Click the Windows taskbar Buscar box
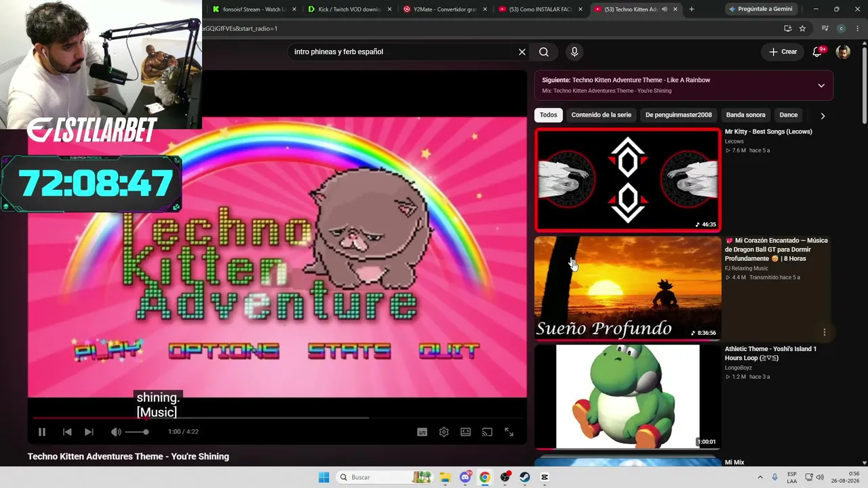Image resolution: width=868 pixels, height=488 pixels. [x=385, y=477]
